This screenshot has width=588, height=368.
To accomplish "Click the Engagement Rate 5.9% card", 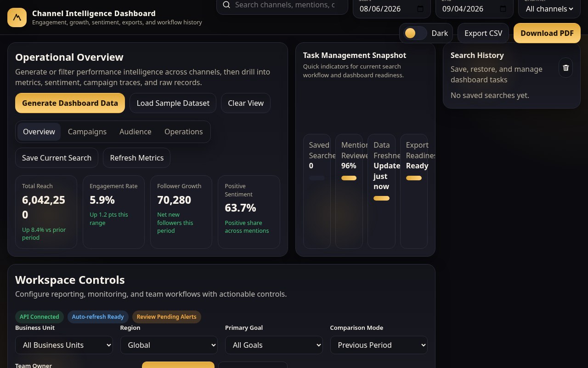I will point(113,212).
